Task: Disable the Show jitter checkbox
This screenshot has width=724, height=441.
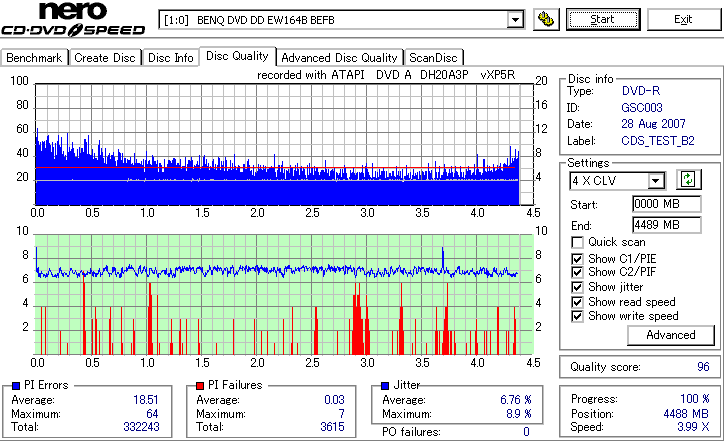Action: [x=577, y=287]
